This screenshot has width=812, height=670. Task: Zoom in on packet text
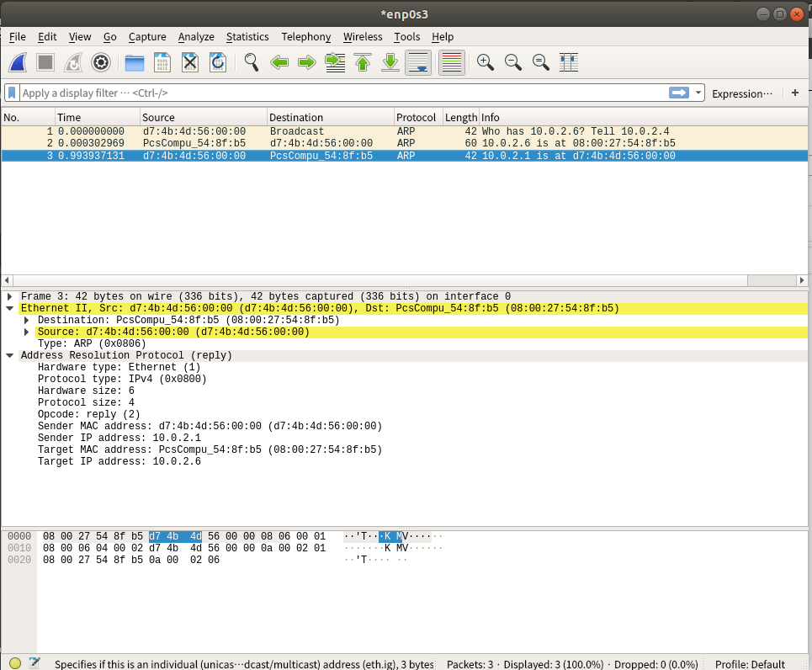[x=484, y=62]
